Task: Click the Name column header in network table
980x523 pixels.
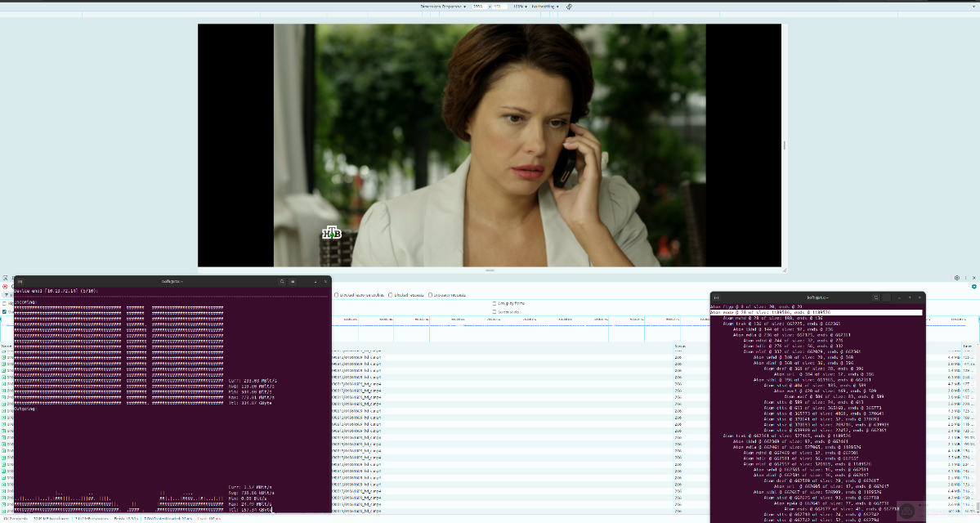Action: [7, 346]
